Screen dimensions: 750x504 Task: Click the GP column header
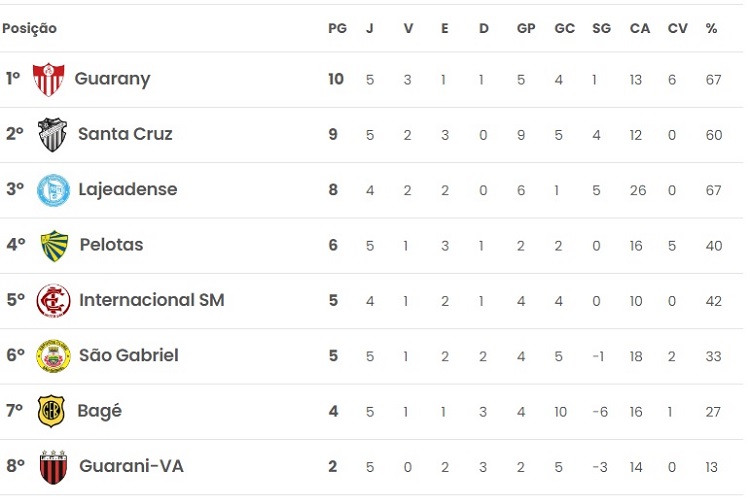pos(526,28)
